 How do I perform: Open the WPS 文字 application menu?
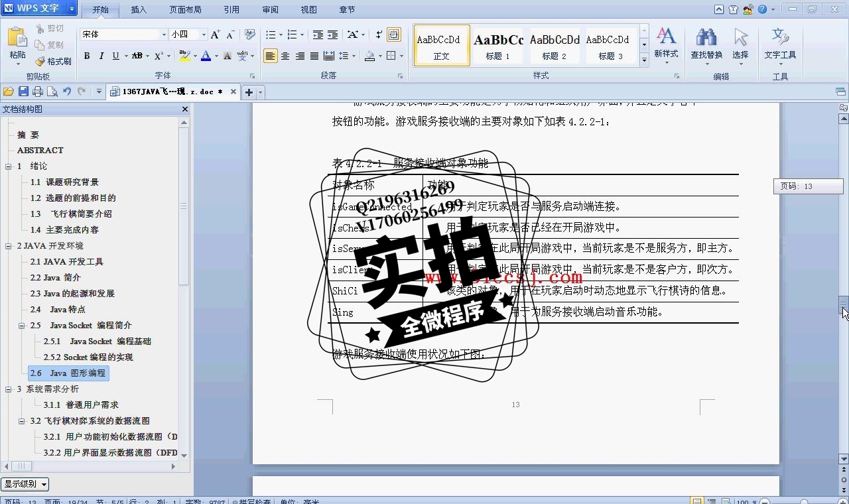(x=38, y=9)
